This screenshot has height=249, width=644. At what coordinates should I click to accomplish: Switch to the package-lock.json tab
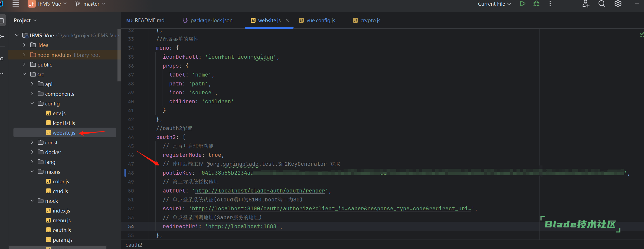pos(208,20)
